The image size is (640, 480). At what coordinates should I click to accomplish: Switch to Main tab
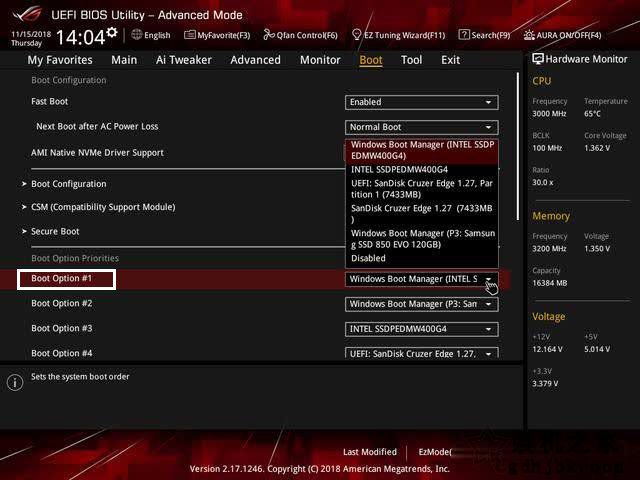(124, 60)
